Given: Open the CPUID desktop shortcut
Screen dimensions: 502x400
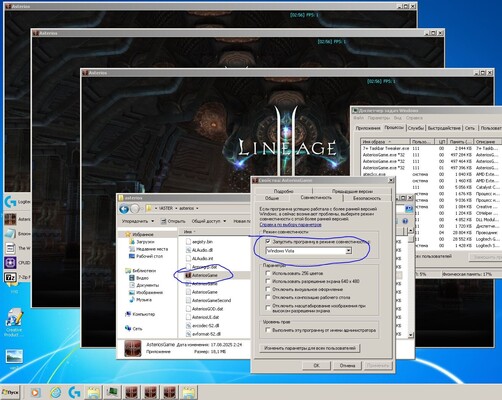Looking at the screenshot, I should [x=10, y=262].
